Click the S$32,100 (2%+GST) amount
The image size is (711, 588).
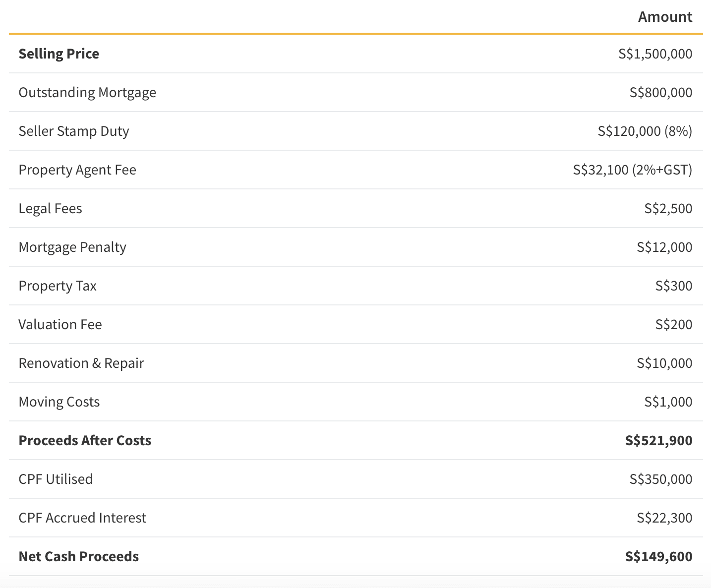(633, 170)
